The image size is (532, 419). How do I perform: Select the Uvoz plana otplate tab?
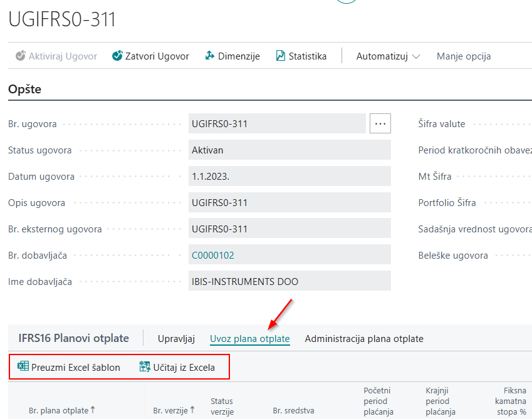click(250, 339)
